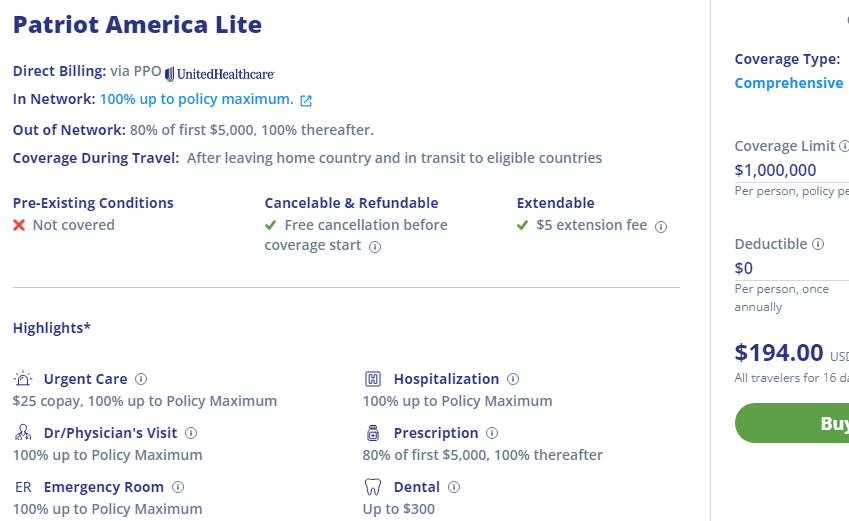
Task: Click info icon beside Hospitalization
Action: pyautogui.click(x=513, y=379)
